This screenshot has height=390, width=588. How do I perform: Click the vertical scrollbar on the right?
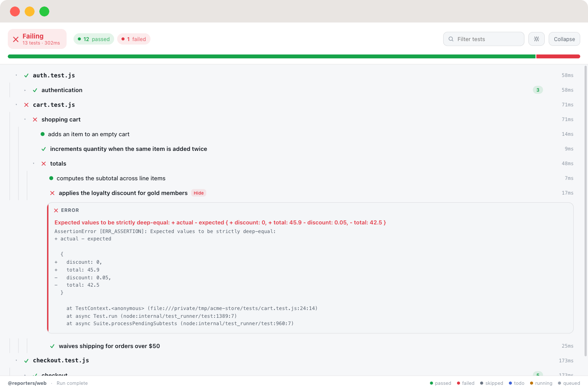pos(586,211)
